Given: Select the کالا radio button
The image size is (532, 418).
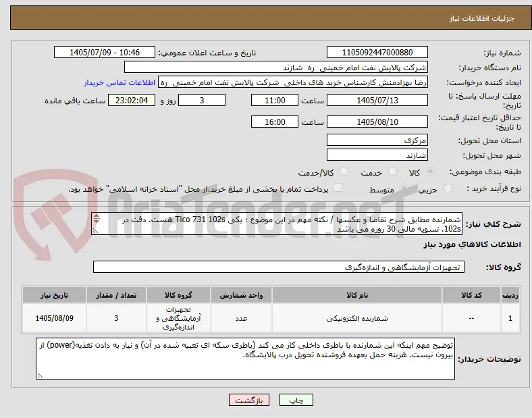Looking at the screenshot, I should tap(430, 172).
